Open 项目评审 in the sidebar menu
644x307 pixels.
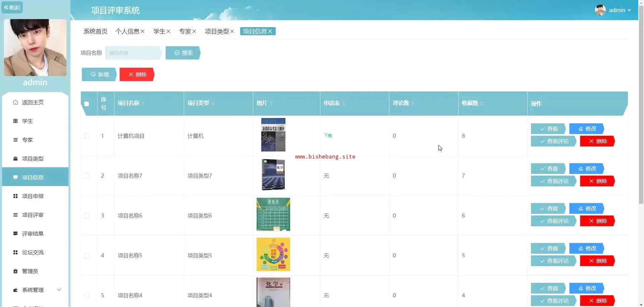[x=35, y=215]
